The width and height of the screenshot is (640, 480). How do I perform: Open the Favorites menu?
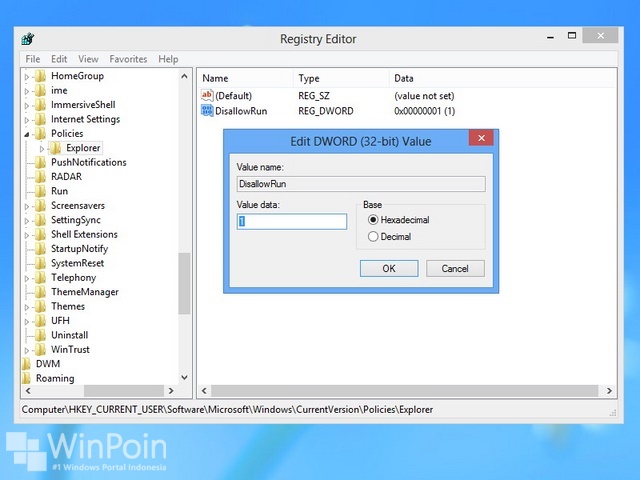tap(128, 59)
